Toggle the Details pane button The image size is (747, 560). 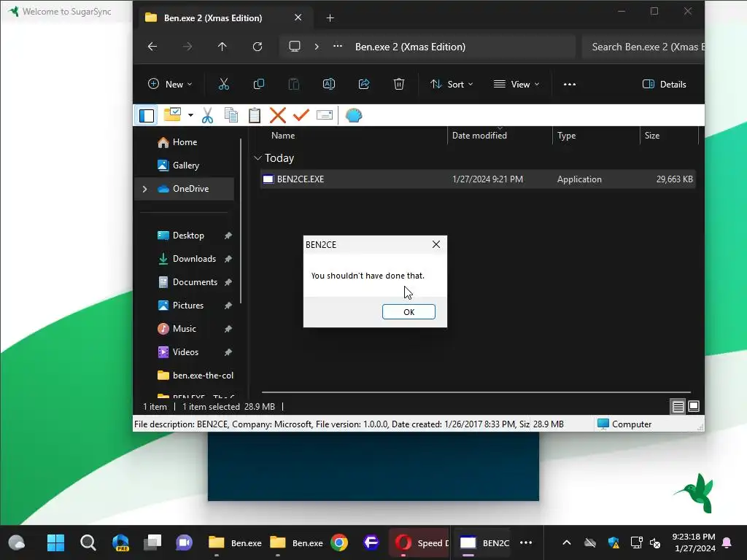pos(664,85)
